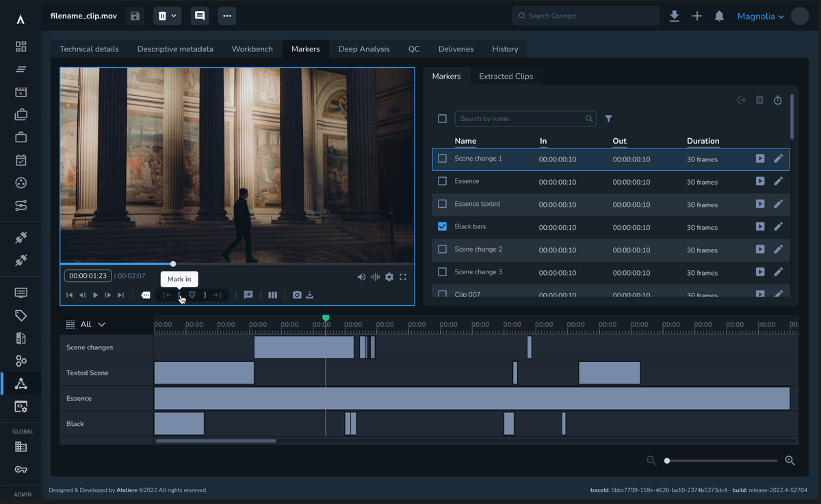Uncheck the Black bars marker checkbox
Image resolution: width=821 pixels, height=504 pixels.
(442, 226)
